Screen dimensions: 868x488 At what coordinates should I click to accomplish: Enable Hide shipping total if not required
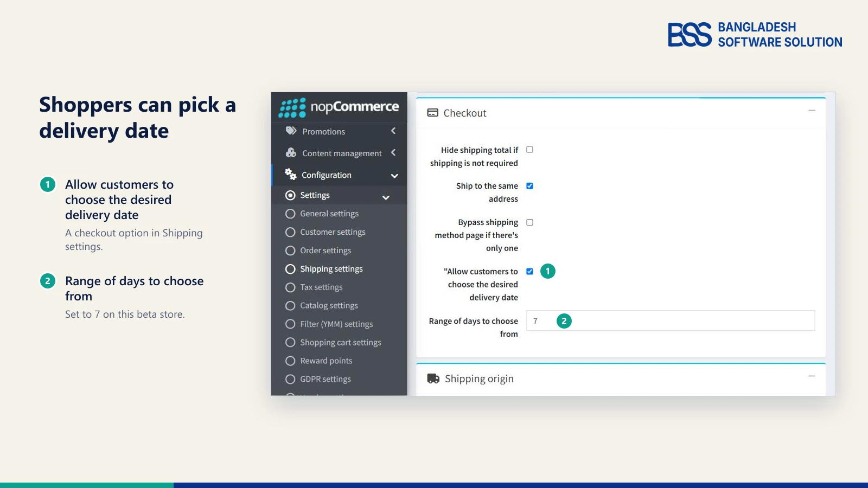click(530, 150)
